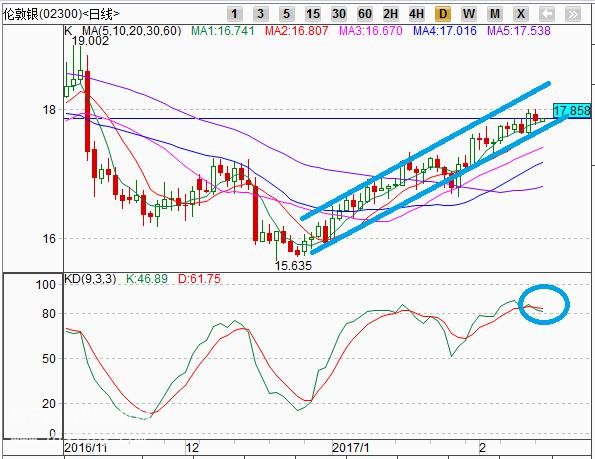Select the 30-minute period button
The height and width of the screenshot is (459, 595).
click(x=338, y=14)
